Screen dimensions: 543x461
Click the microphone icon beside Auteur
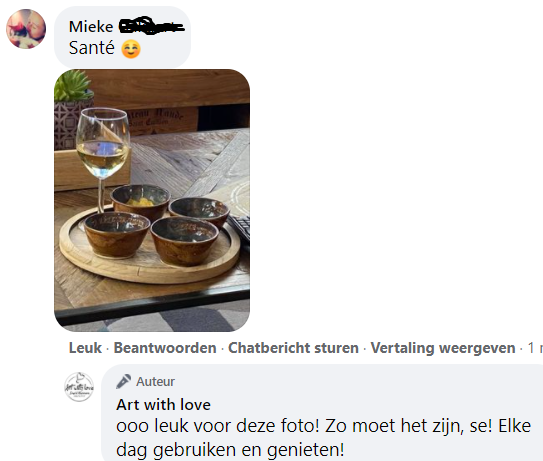pos(123,381)
